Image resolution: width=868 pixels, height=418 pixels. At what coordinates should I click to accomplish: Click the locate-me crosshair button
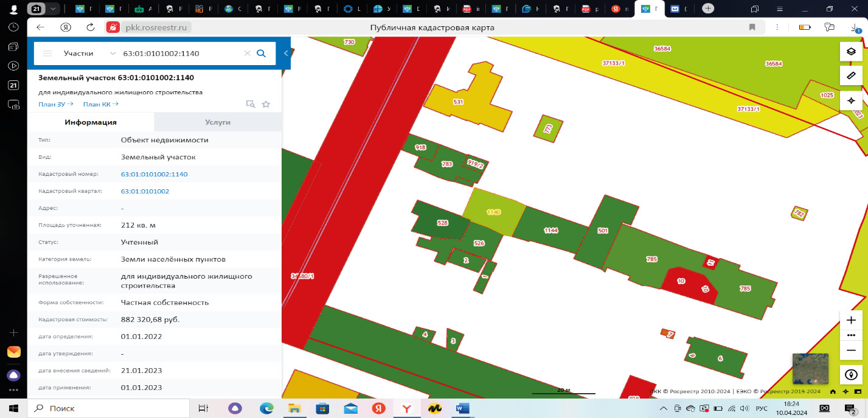(851, 100)
